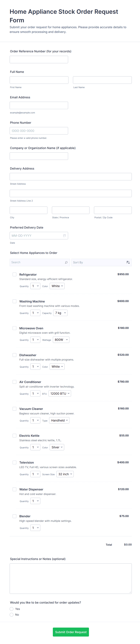
Task: Open the Refrigerator Color dropdown
Action: [x=57, y=286]
